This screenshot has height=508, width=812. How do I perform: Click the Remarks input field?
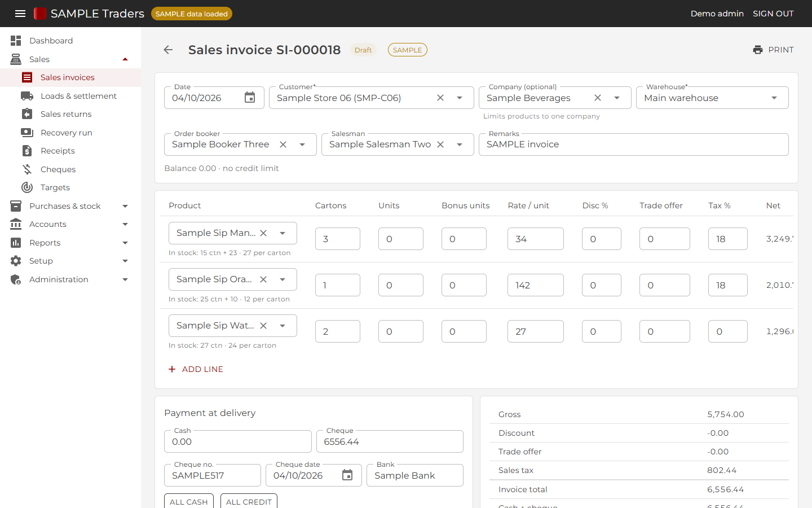pyautogui.click(x=633, y=144)
